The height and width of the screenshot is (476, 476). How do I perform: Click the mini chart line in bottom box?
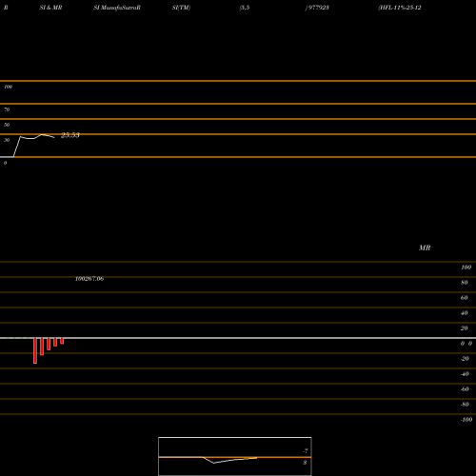(229, 460)
